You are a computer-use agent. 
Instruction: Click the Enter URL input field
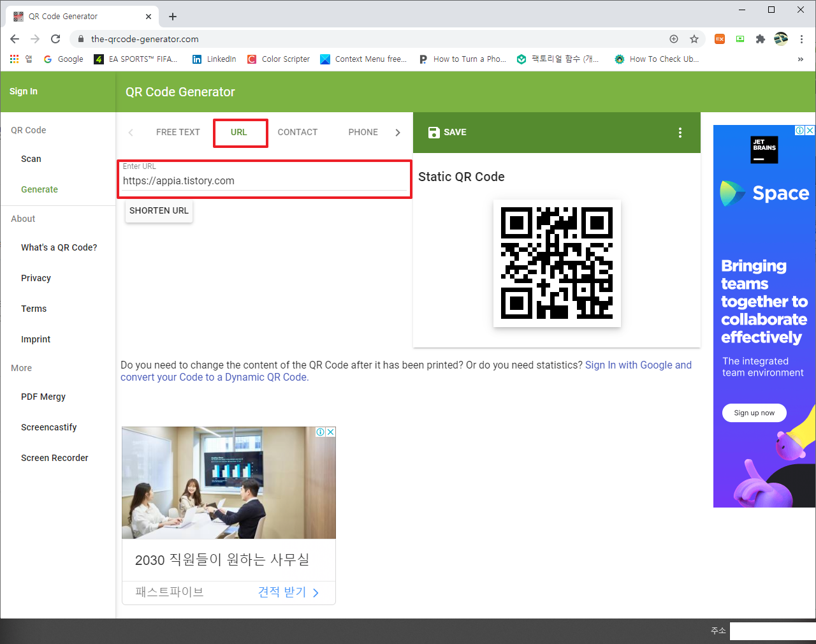pos(265,180)
